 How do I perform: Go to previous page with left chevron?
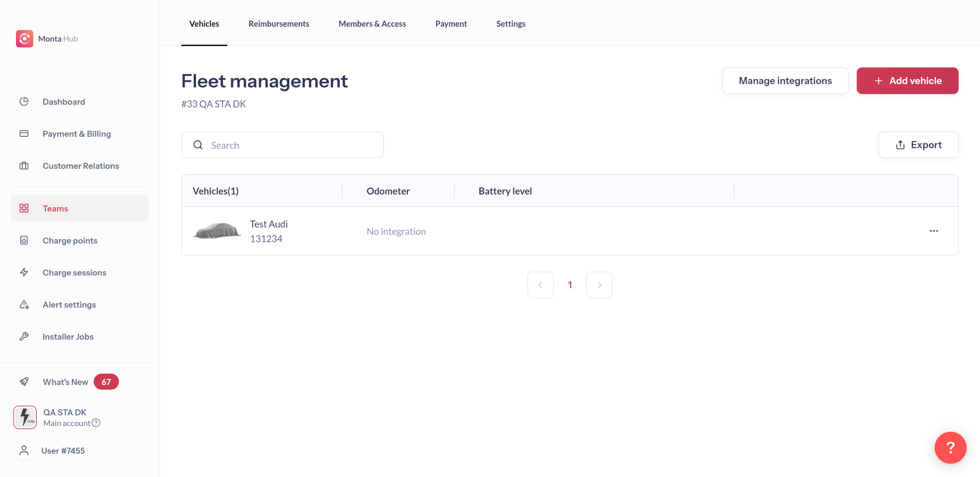(x=540, y=285)
